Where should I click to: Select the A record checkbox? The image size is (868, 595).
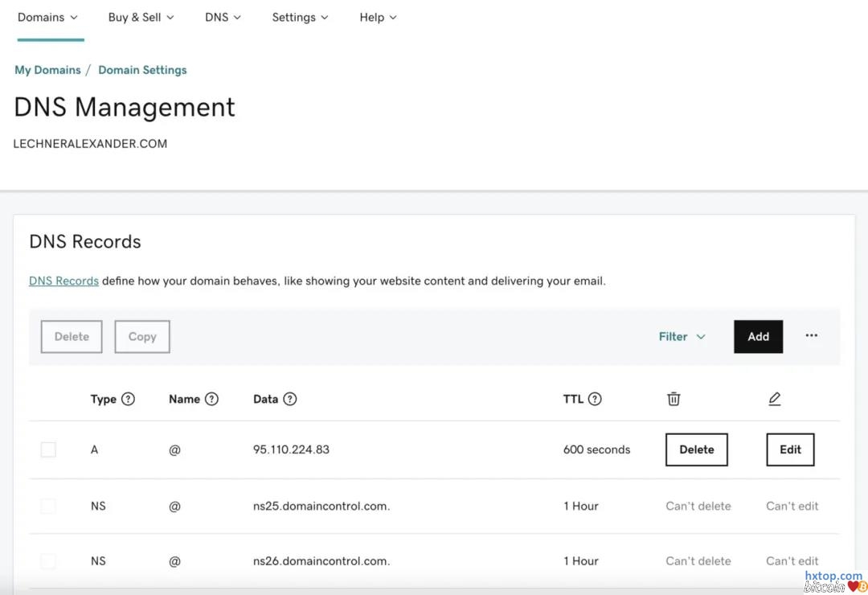[48, 449]
